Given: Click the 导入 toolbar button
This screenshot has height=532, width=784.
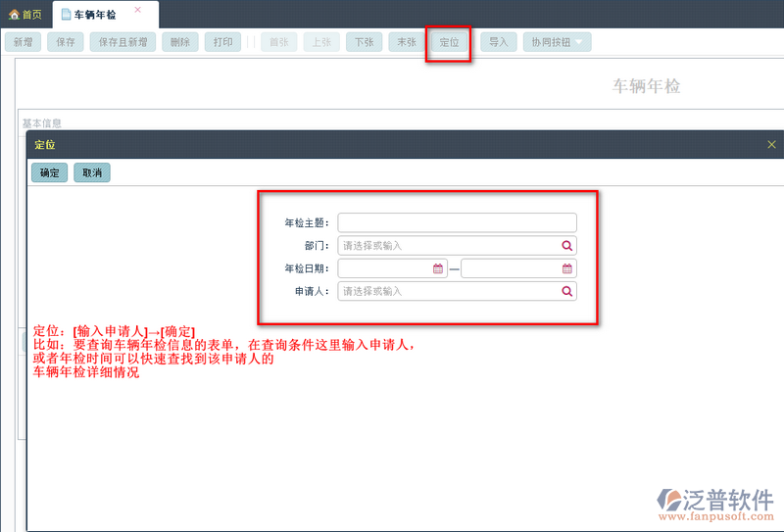Looking at the screenshot, I should (x=499, y=42).
